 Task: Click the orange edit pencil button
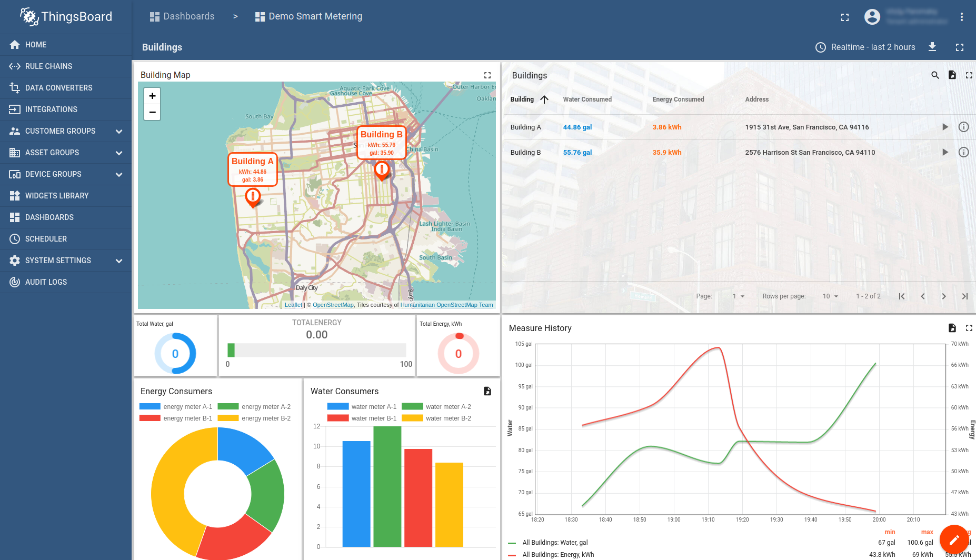(954, 539)
